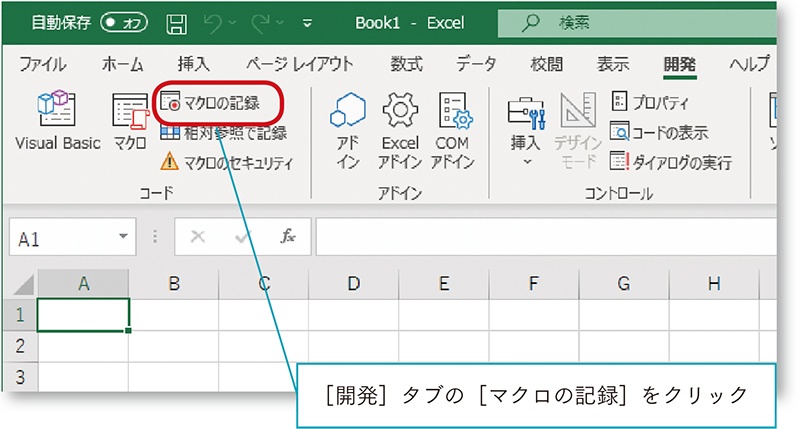The image size is (800, 429).
Task: Open the ファイル tab
Action: [43, 64]
